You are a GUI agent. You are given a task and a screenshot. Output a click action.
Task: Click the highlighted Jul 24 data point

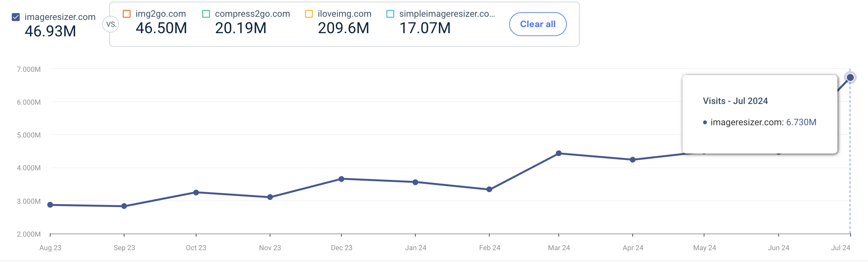pyautogui.click(x=850, y=78)
